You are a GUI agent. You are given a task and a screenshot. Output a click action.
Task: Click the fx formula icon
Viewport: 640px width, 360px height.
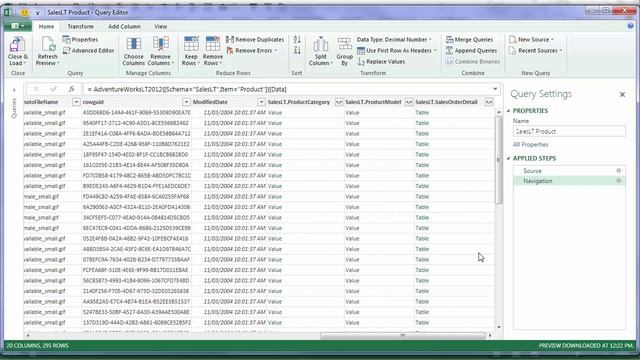click(x=71, y=89)
